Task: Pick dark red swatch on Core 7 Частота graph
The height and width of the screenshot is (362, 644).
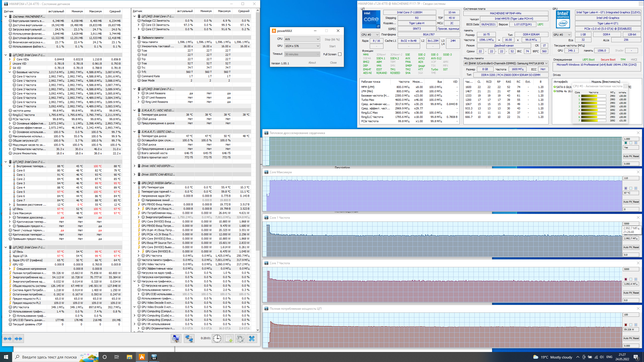Action: (626, 279)
